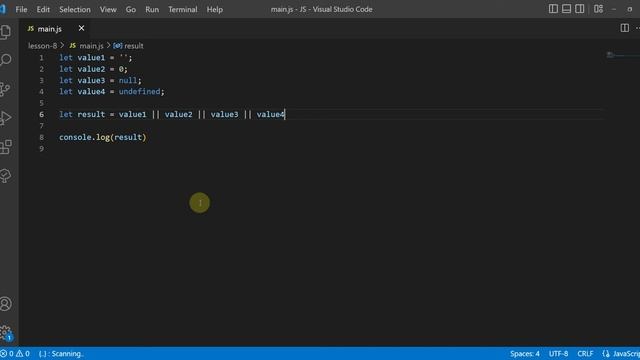
Task: Close the main.js editor tab
Action: (81, 28)
